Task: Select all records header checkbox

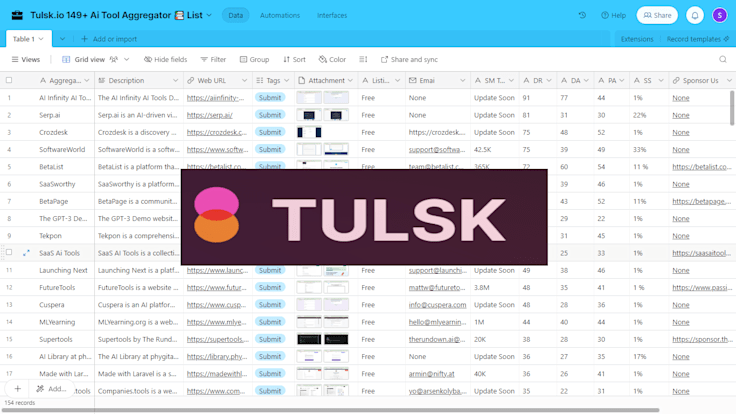Action: (x=9, y=80)
